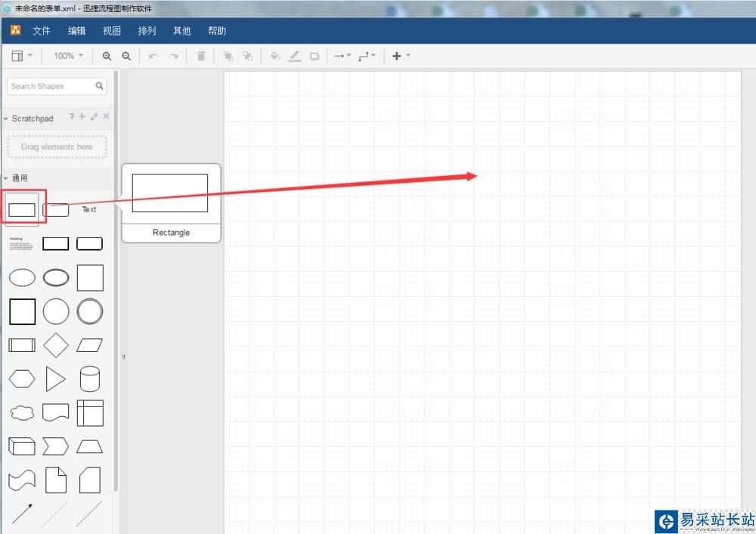Image resolution: width=756 pixels, height=534 pixels.
Task: Click the sidebar vertical scrollbar
Action: click(x=116, y=281)
